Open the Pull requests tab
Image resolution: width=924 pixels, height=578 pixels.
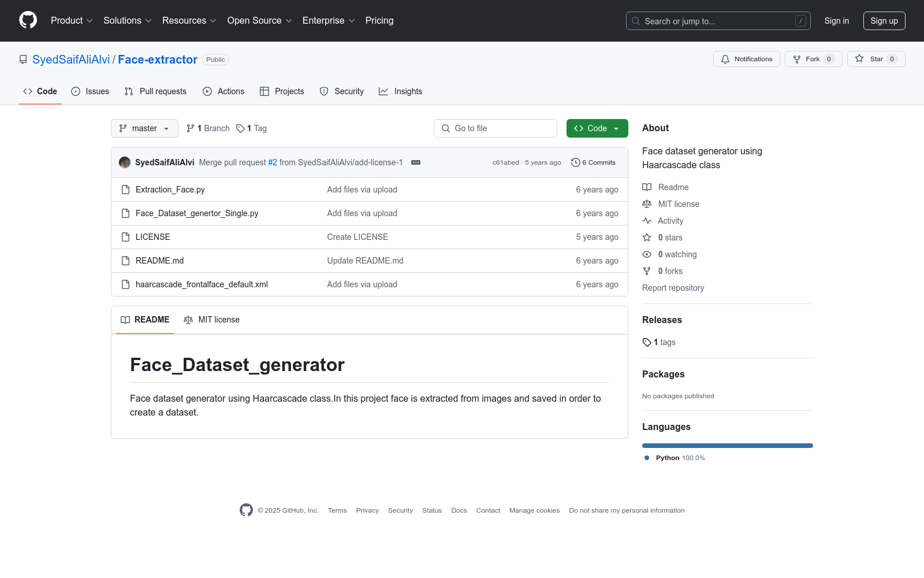click(155, 91)
